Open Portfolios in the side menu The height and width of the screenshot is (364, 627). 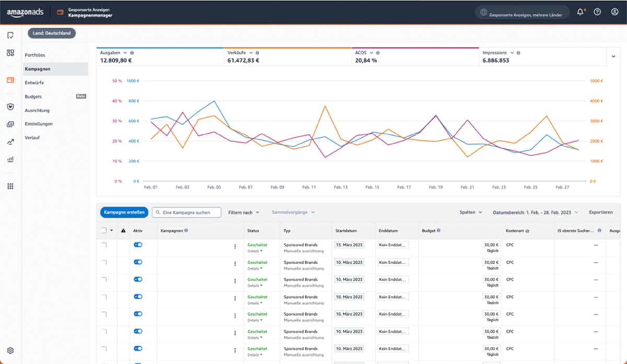35,55
